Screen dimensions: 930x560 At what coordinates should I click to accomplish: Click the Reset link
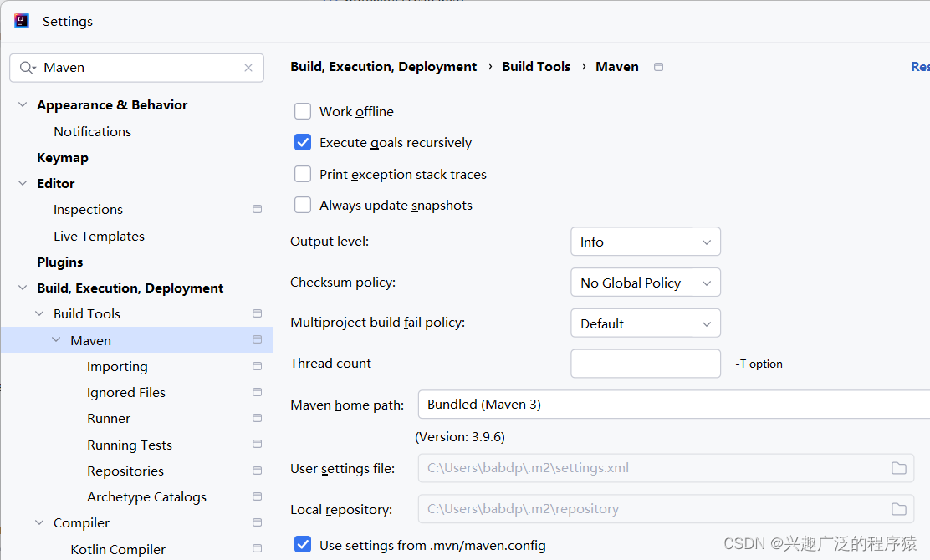tap(920, 67)
